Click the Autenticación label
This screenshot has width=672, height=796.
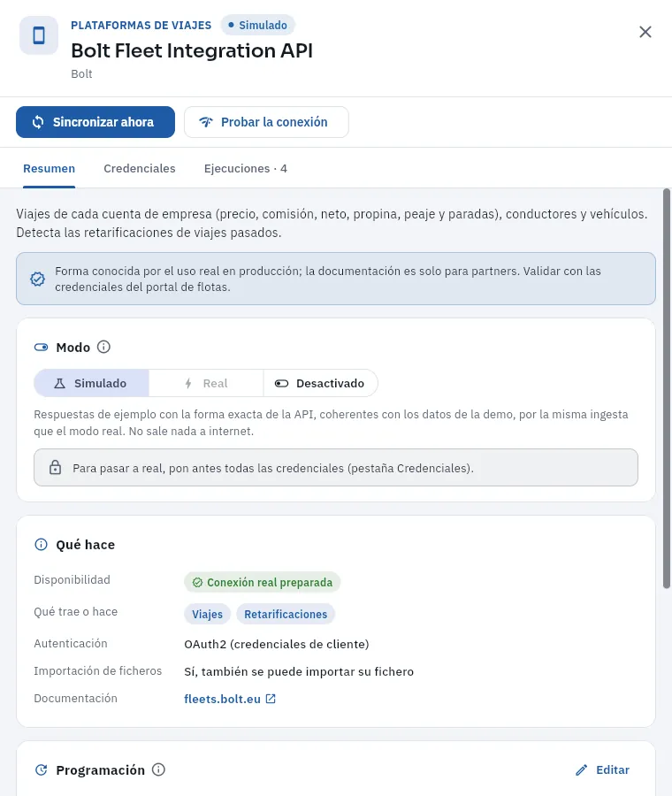(x=71, y=644)
